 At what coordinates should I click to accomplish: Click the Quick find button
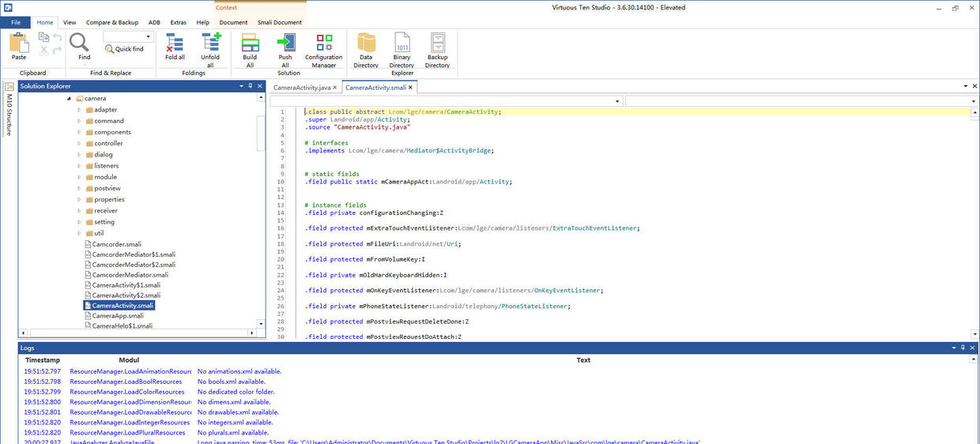pyautogui.click(x=125, y=49)
